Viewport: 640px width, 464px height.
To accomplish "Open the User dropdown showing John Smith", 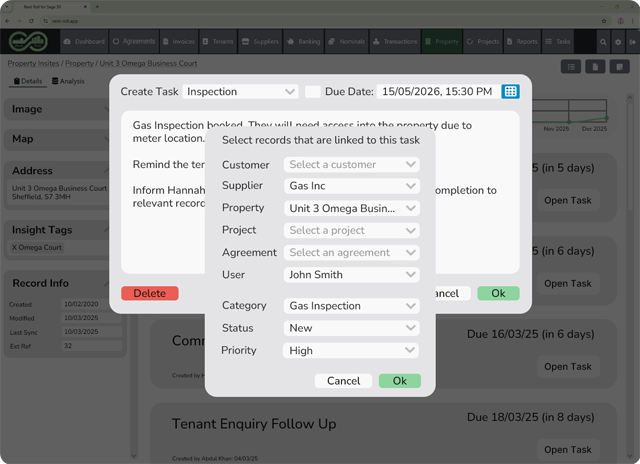I will [x=352, y=275].
